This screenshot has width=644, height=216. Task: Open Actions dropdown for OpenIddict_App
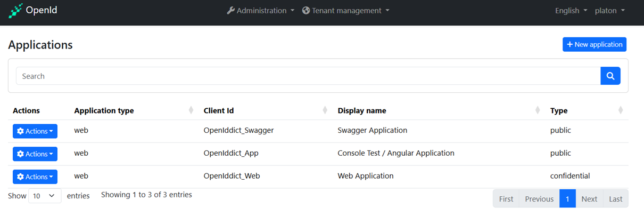pyautogui.click(x=35, y=154)
